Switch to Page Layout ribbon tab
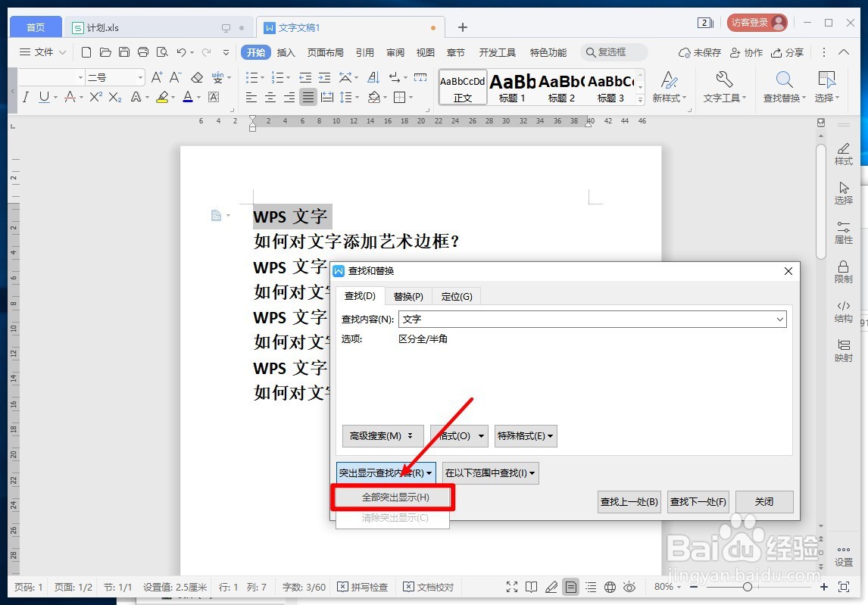 click(326, 52)
